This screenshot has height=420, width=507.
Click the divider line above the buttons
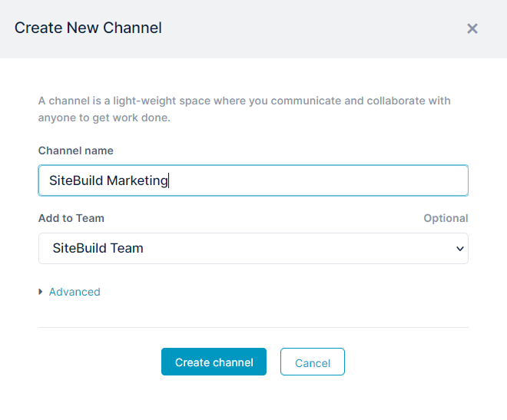tap(253, 327)
